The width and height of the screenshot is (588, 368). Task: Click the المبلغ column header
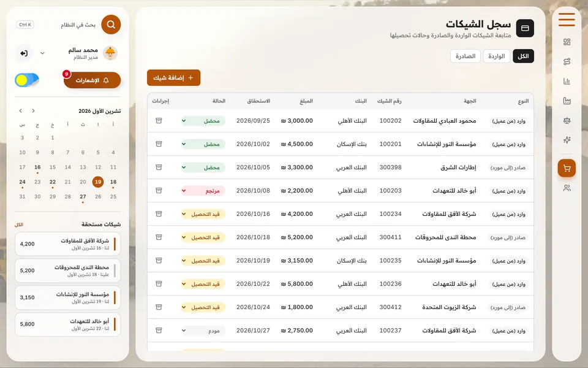306,101
